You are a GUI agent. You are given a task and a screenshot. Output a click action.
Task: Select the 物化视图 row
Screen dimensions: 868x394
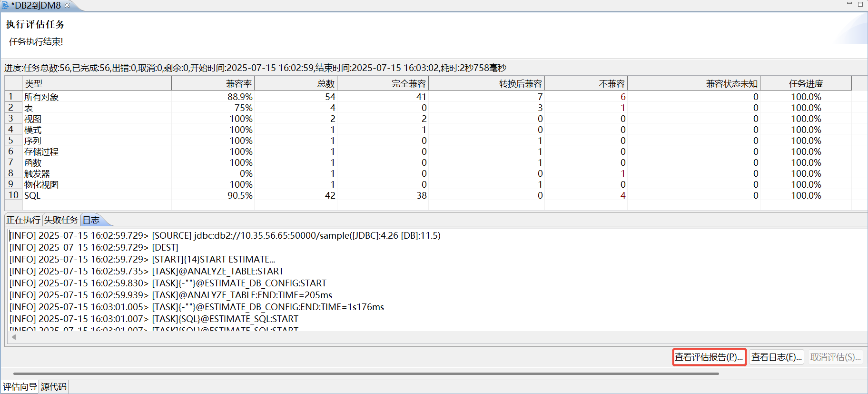click(428, 184)
